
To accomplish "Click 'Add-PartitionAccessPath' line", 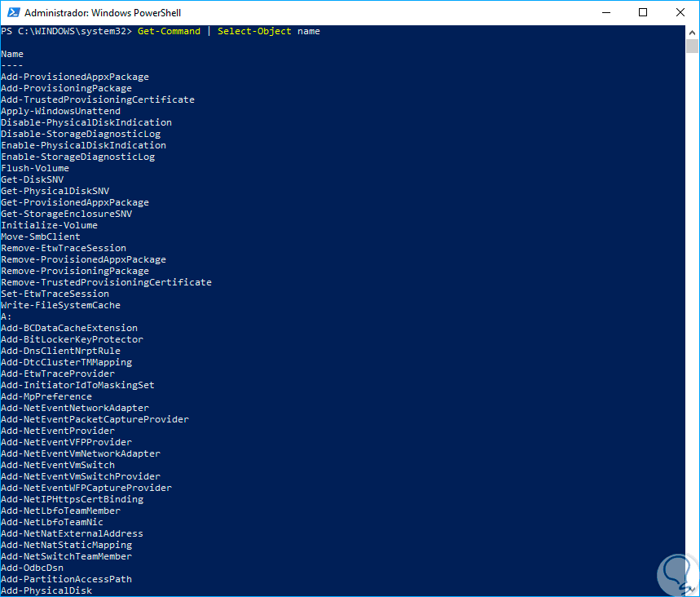I will tap(67, 580).
